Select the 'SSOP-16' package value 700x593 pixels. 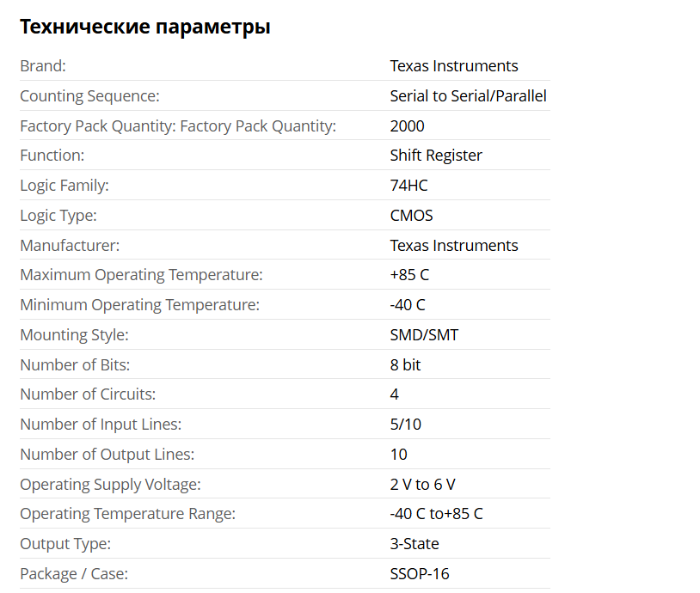tap(419, 574)
